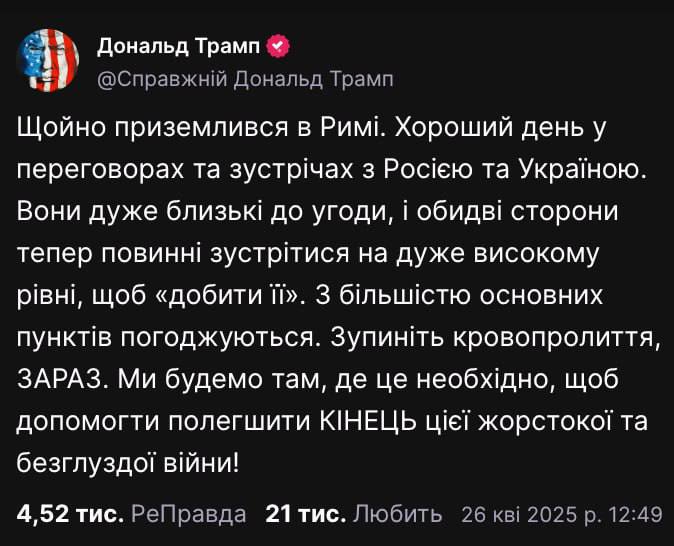Click the Любить label

tap(398, 514)
